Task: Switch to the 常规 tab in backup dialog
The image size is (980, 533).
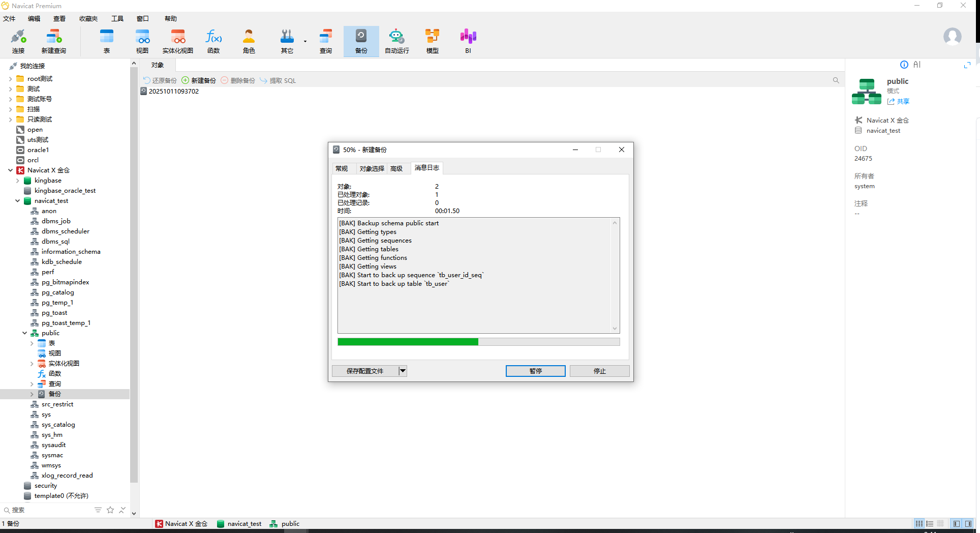Action: click(342, 168)
